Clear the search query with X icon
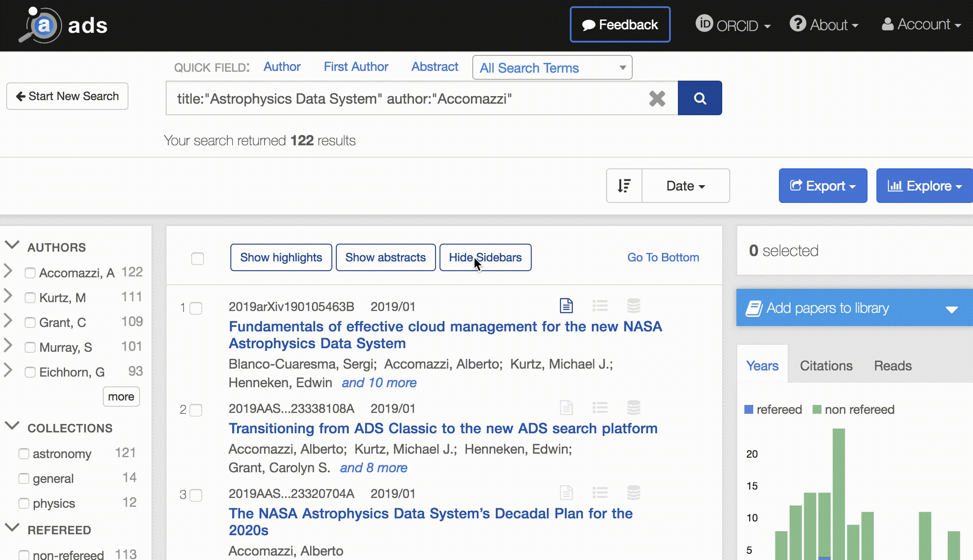 (x=657, y=98)
